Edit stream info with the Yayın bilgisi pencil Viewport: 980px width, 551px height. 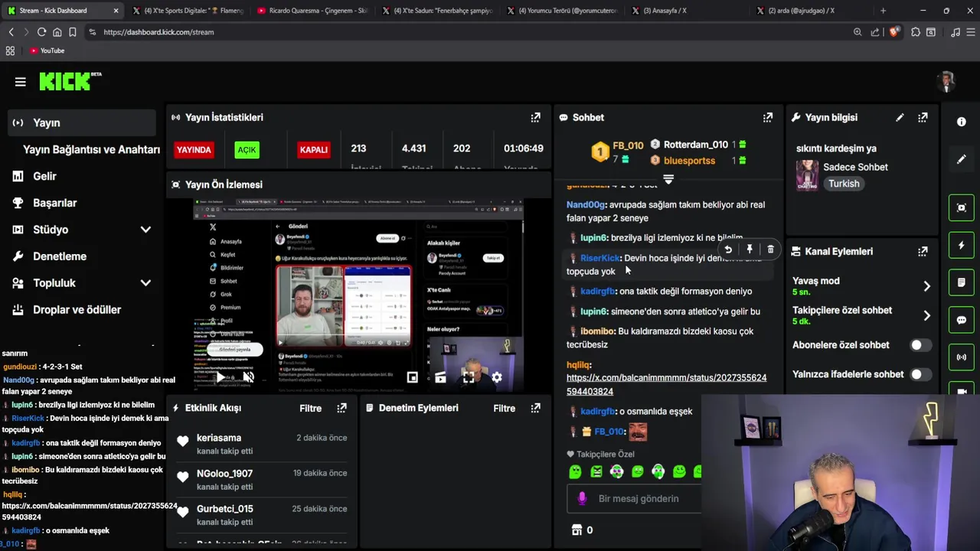[x=900, y=117]
